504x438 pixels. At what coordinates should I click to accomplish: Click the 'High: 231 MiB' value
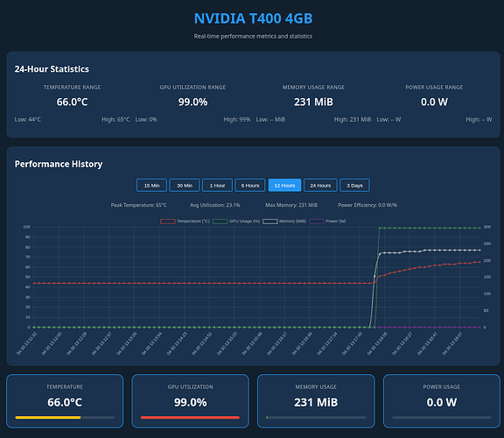353,119
